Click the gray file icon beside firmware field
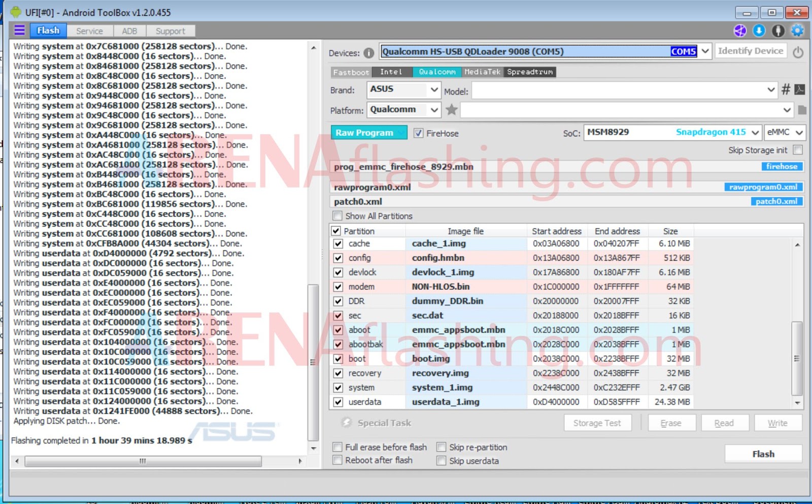The height and width of the screenshot is (504, 812). [x=802, y=110]
